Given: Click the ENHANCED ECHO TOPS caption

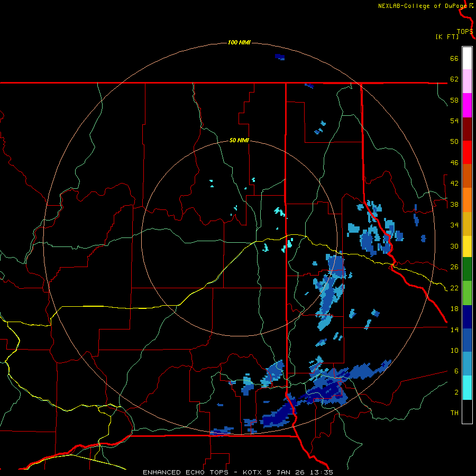Looking at the screenshot, I should coord(186,472).
